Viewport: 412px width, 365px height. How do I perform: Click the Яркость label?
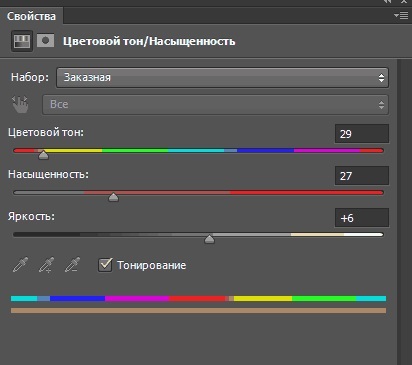[x=31, y=217]
